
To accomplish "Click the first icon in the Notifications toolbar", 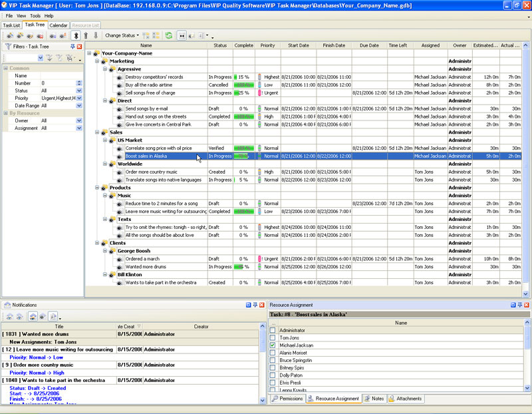I will [9, 315].
